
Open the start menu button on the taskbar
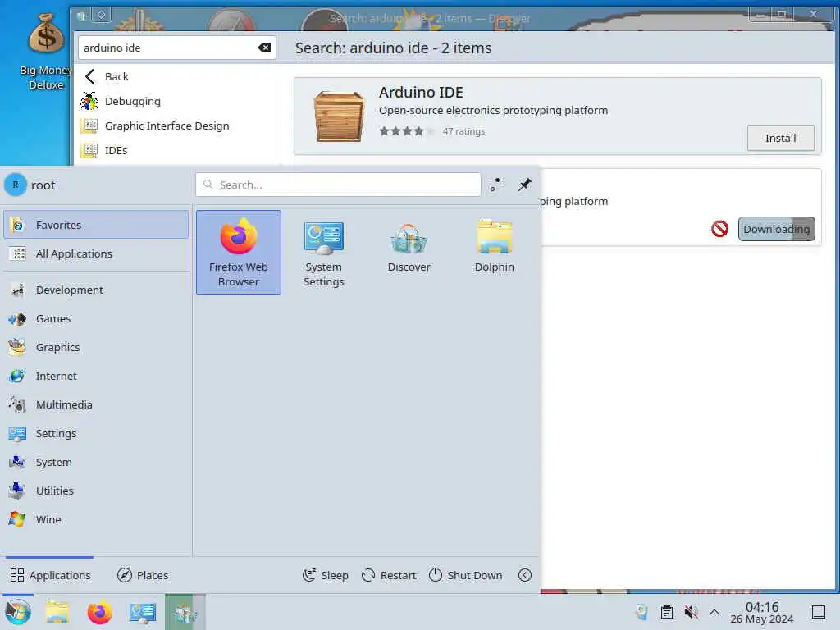18,612
